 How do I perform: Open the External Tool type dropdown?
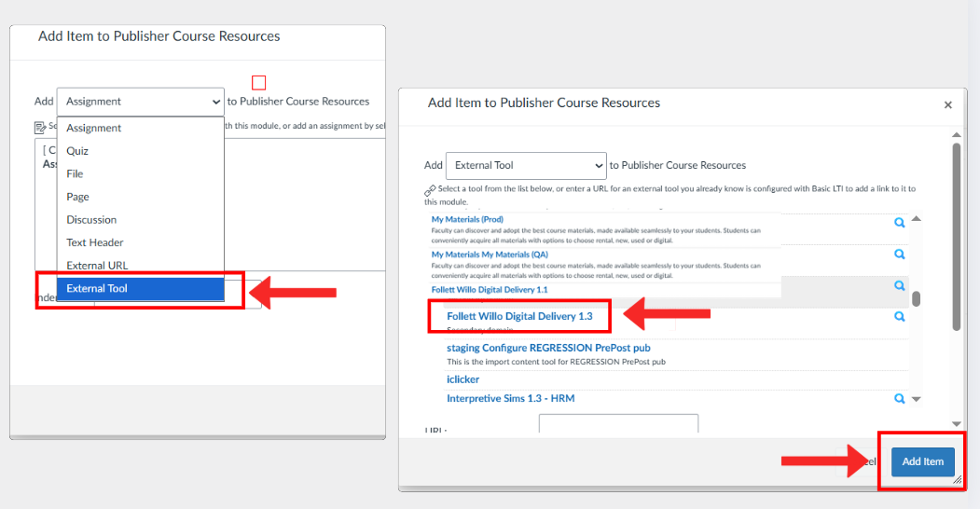pos(526,166)
